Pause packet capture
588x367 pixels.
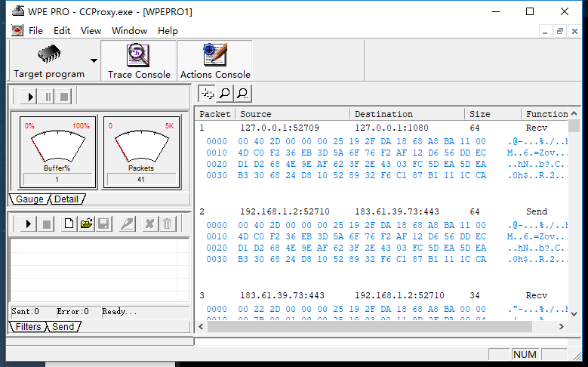[48, 97]
